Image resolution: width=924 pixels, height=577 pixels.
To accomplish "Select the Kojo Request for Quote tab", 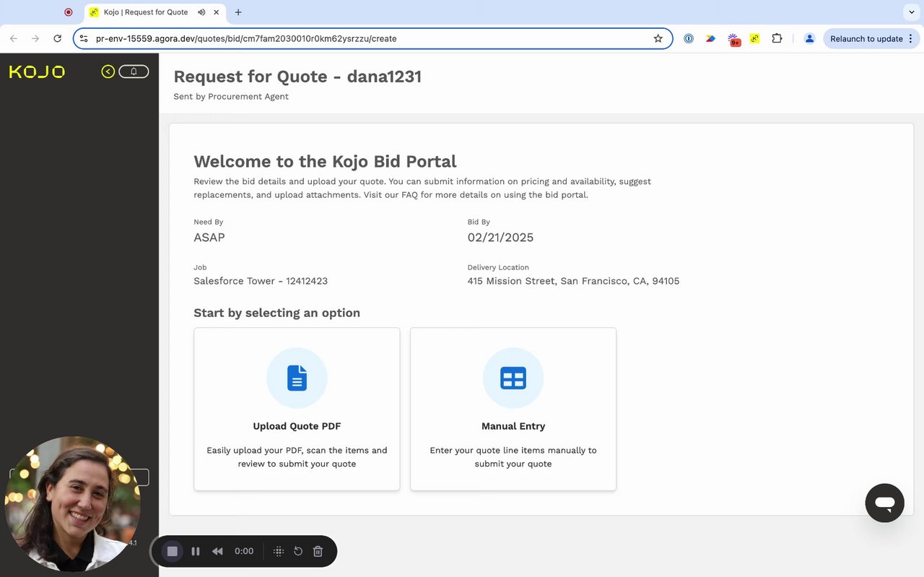I will 145,12.
